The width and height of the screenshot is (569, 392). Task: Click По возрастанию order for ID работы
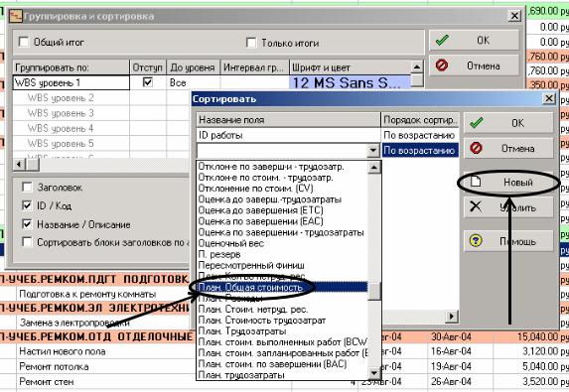419,135
